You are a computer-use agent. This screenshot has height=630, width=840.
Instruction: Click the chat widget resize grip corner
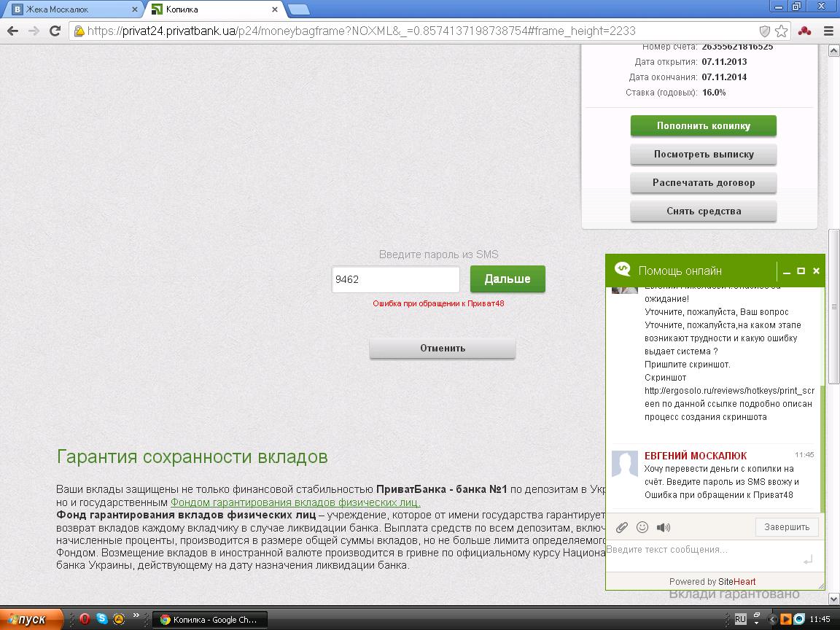[x=820, y=586]
